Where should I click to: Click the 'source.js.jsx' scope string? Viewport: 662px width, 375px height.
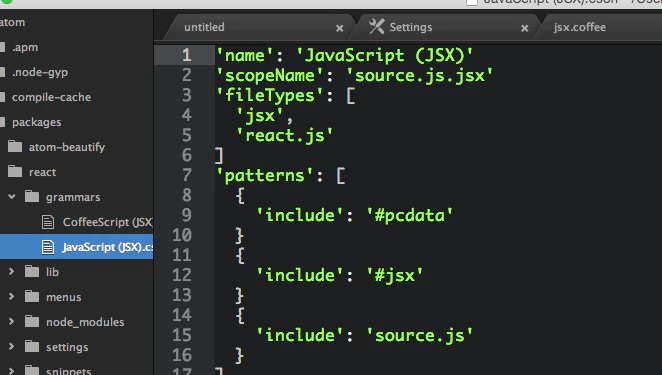[420, 76]
